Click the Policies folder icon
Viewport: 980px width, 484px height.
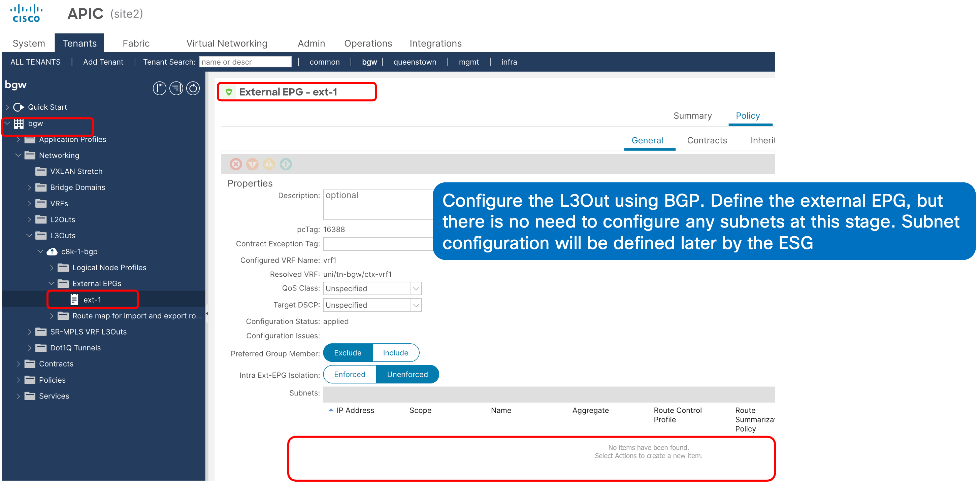pyautogui.click(x=30, y=380)
